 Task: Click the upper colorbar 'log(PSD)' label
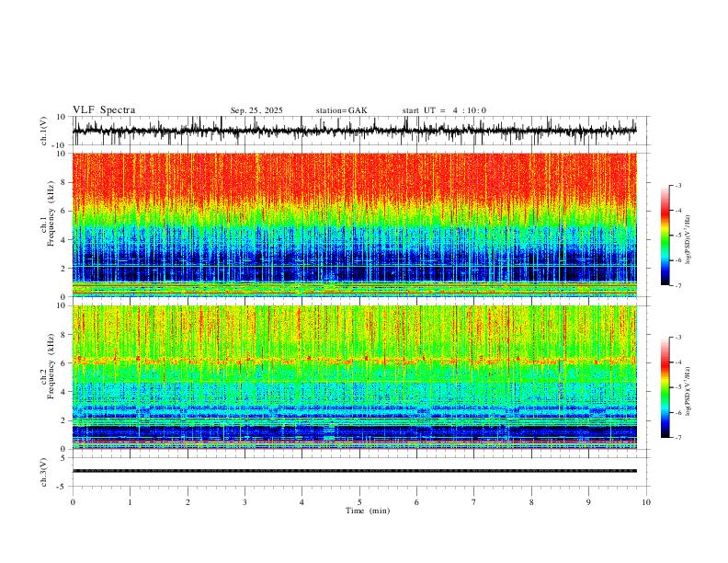688,240
